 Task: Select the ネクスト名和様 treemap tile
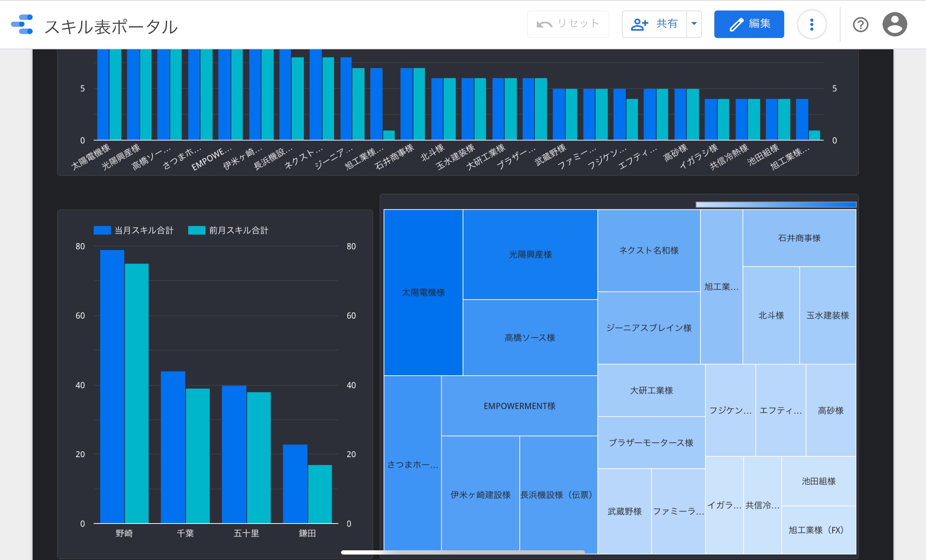click(649, 250)
